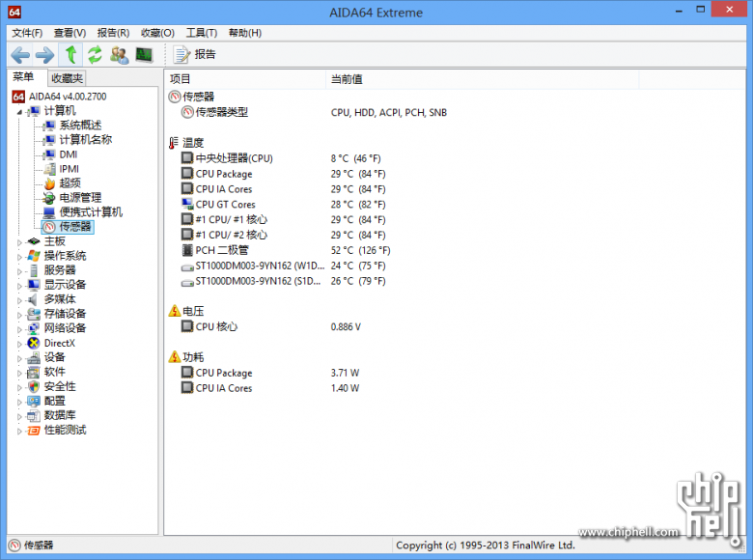The height and width of the screenshot is (560, 753).
Task: Open the 帮助(H) menu
Action: coord(245,33)
